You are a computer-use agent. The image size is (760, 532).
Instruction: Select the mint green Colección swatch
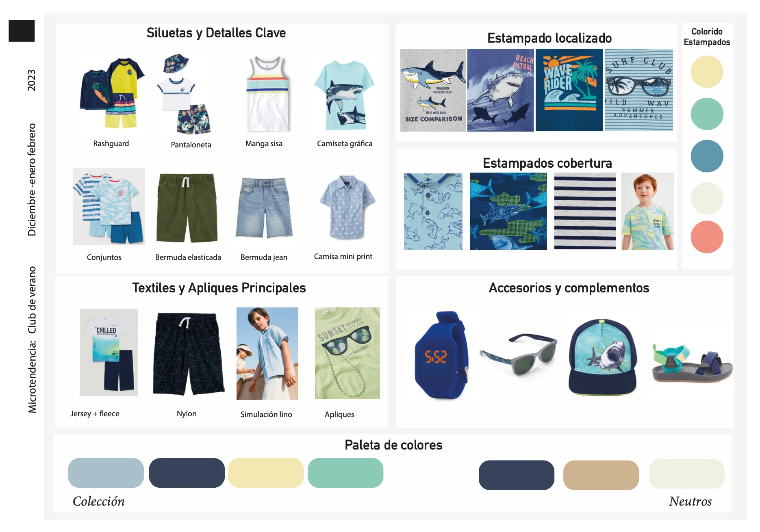[x=345, y=473]
